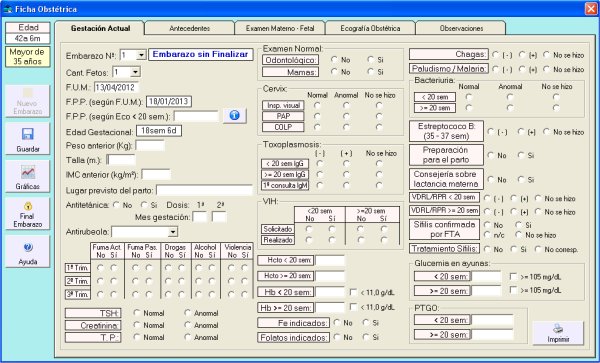Click the Peso anterior (Kg) field
Viewport: 600px width, 363px height.
pos(150,145)
